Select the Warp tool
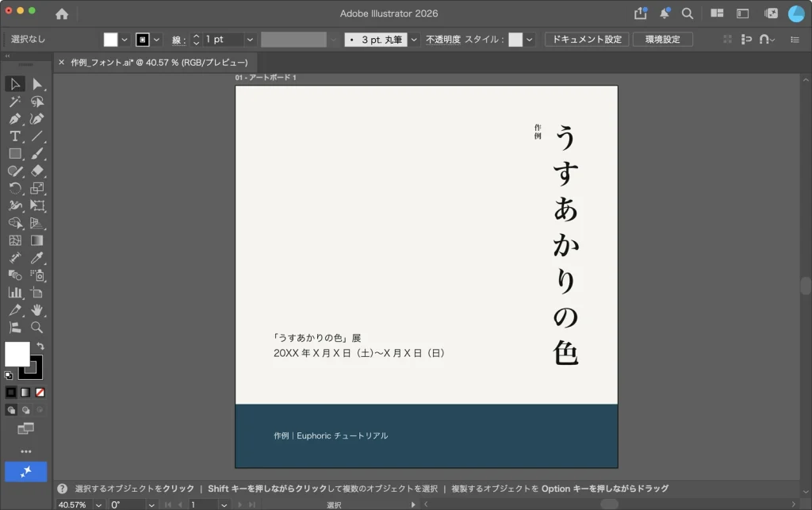 [x=15, y=205]
